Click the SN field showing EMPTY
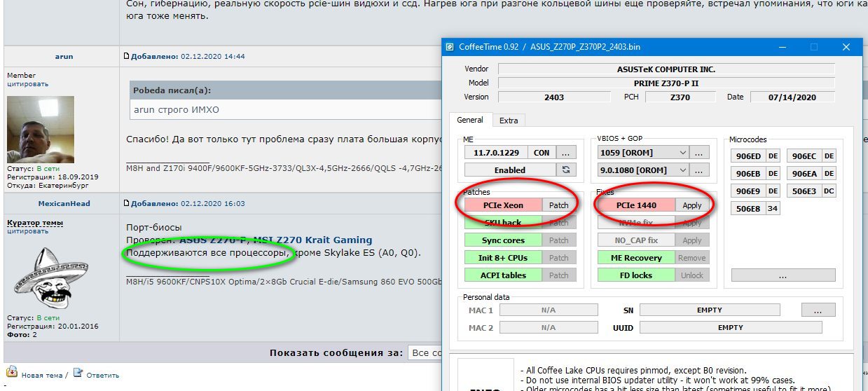868x391 pixels. click(710, 310)
